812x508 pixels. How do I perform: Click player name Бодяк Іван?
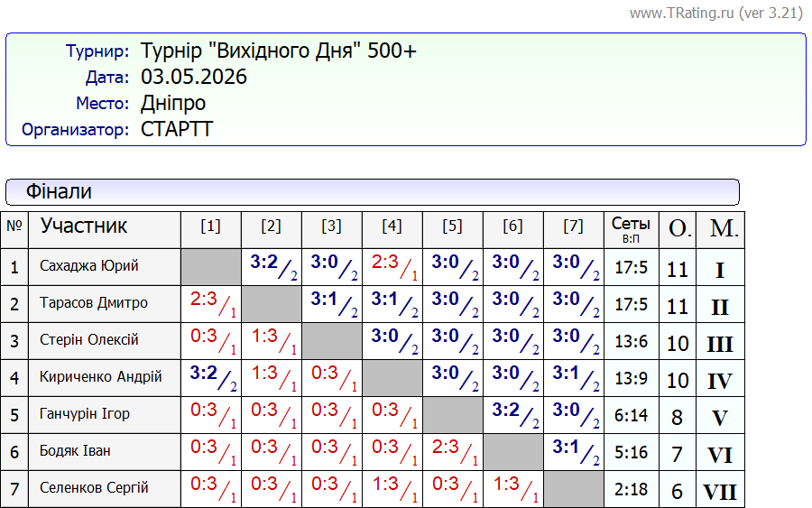coord(75,450)
